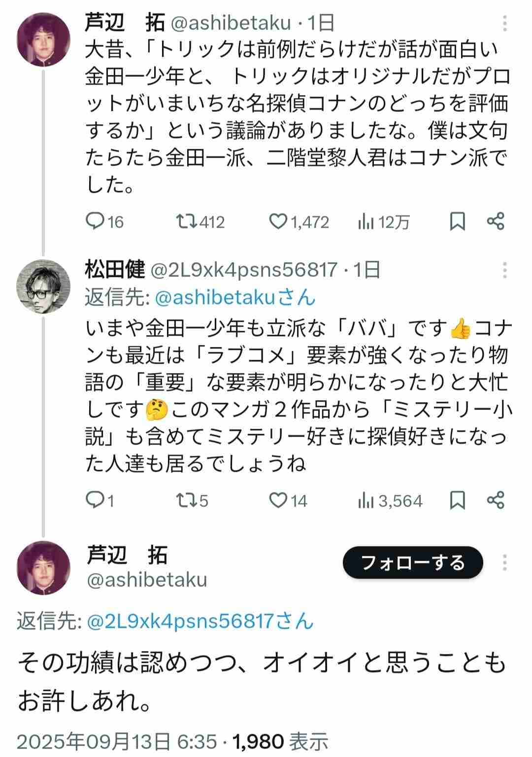Open more options for first tweet

pyautogui.click(x=505, y=23)
